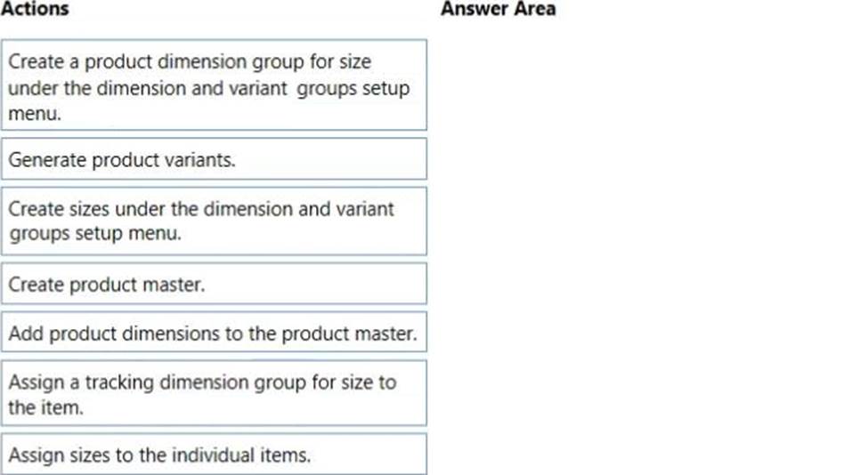This screenshot has height=475, width=868.
Task: Choose "Assign sizes to the individual items."
Action: point(214,455)
